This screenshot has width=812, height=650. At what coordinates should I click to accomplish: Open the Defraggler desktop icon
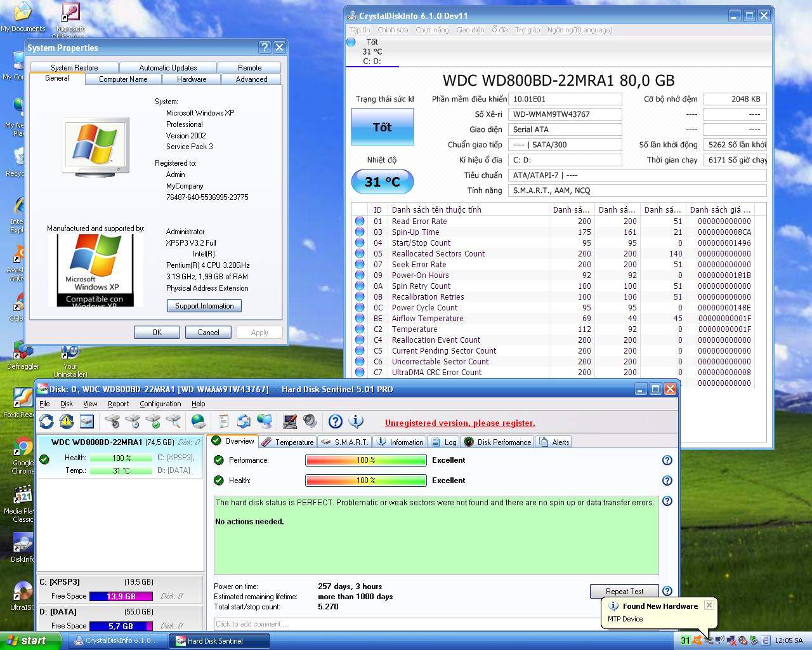click(x=23, y=354)
